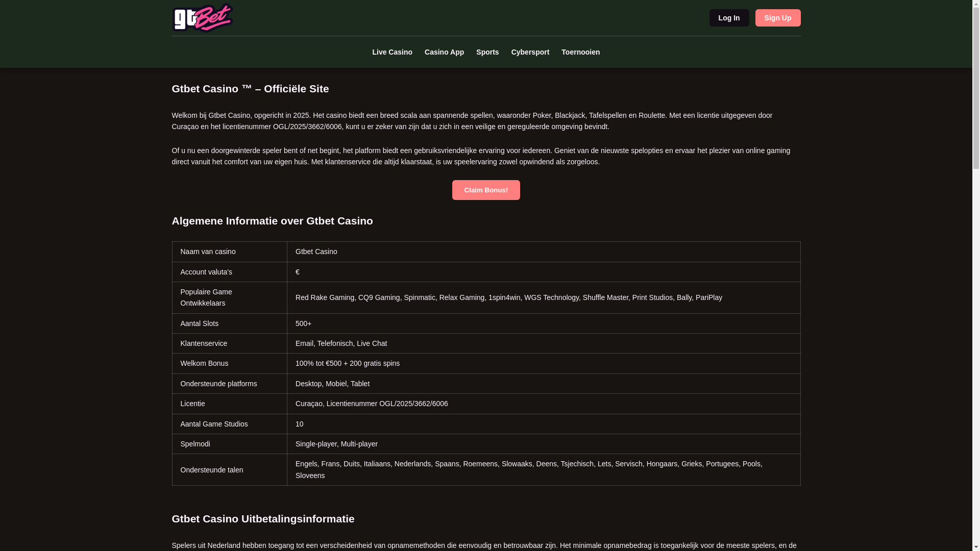Open the Cybersport menu item

[530, 52]
